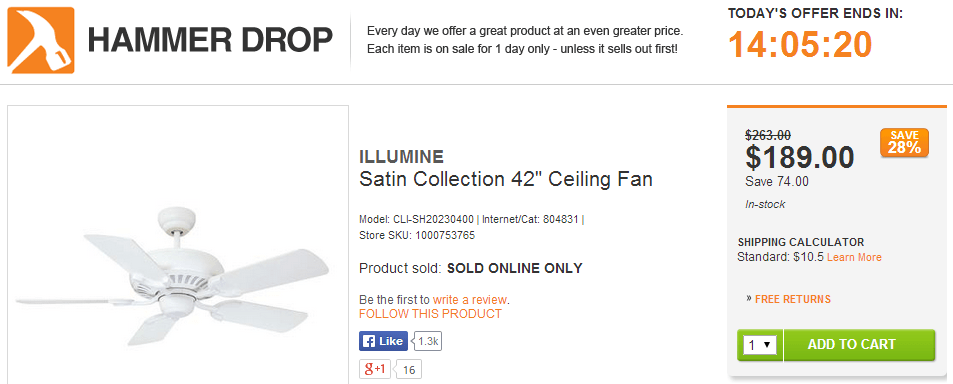Click the Save 28% badge

904,142
